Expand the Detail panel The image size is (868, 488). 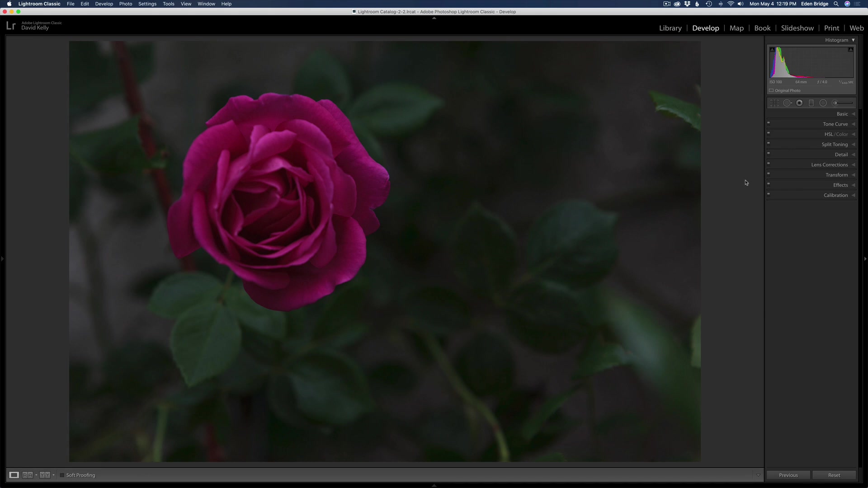pyautogui.click(x=853, y=155)
